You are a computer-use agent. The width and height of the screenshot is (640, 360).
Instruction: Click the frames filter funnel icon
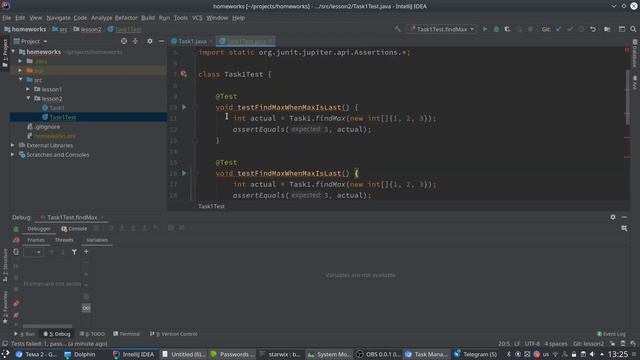click(x=74, y=252)
